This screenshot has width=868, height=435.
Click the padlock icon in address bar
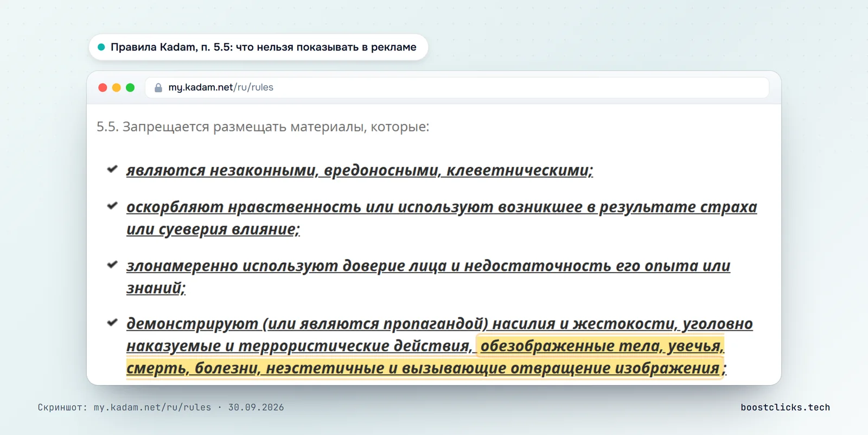coord(158,87)
